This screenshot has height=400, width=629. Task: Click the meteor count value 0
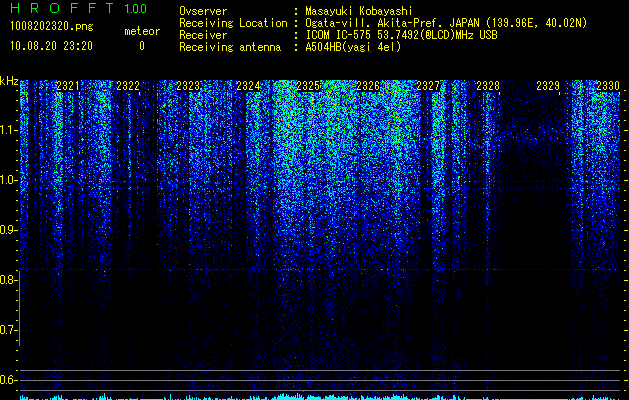click(142, 46)
